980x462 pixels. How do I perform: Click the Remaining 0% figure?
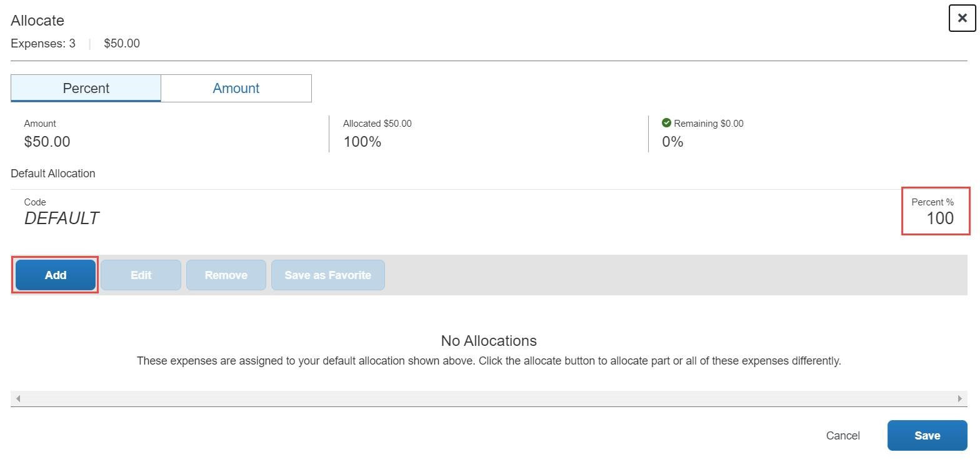point(672,142)
